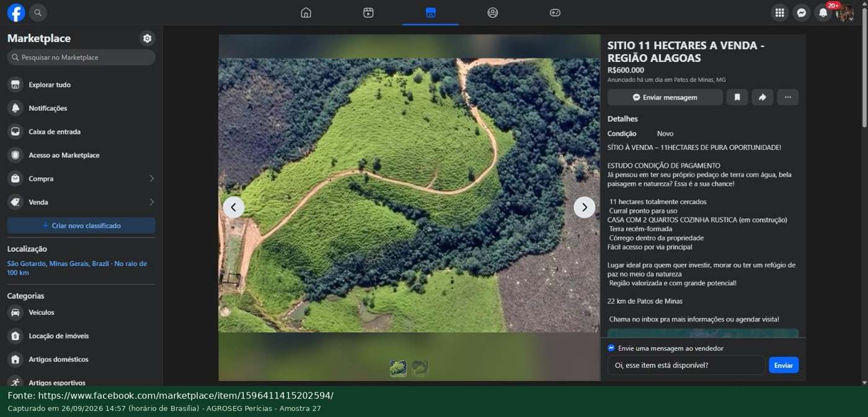Click the Enviar mensagem button
868x417 pixels.
665,97
